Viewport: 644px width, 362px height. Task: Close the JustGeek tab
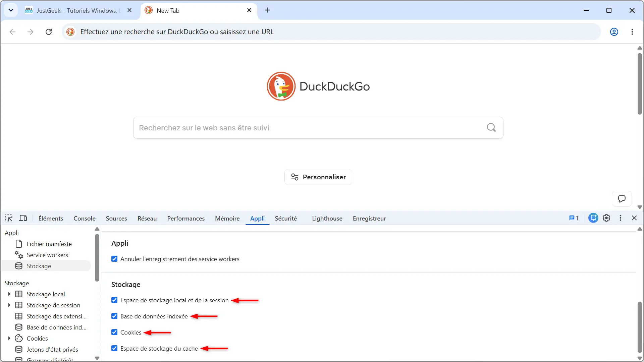coord(129,10)
